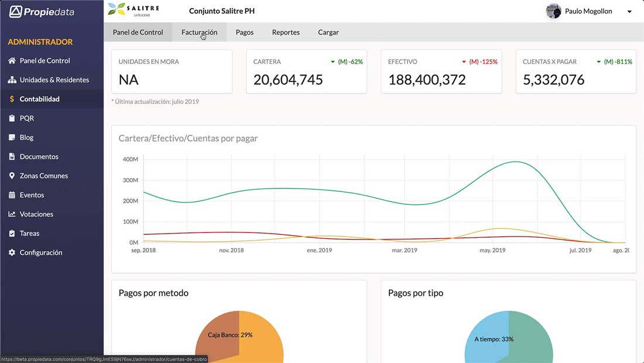Click the dollar icon for Contabilidad
The image size is (644, 363).
[12, 100]
